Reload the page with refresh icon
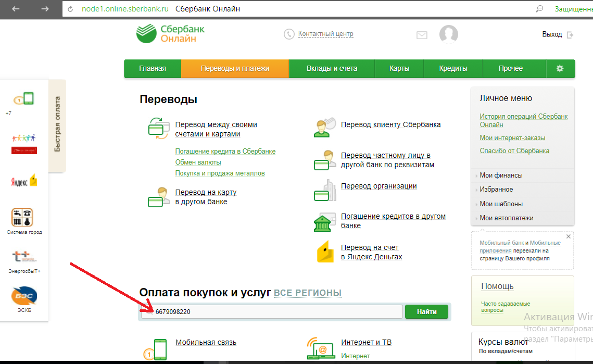The width and height of the screenshot is (593, 364). (70, 9)
